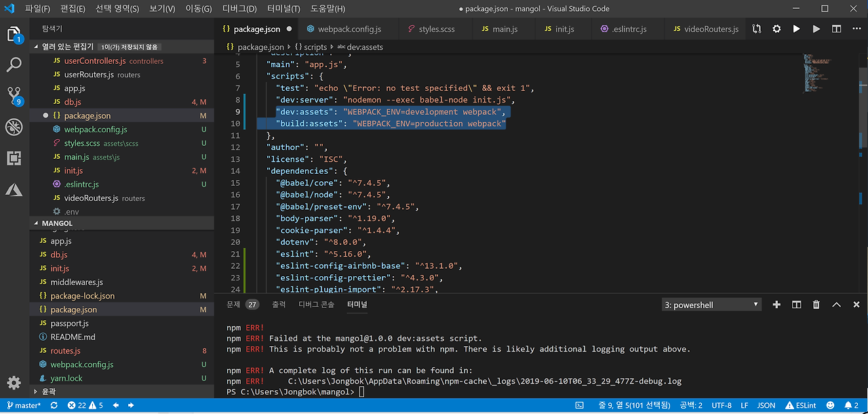Maximize the panel with up chevron
Viewport: 868px width, 414px height.
(x=836, y=305)
